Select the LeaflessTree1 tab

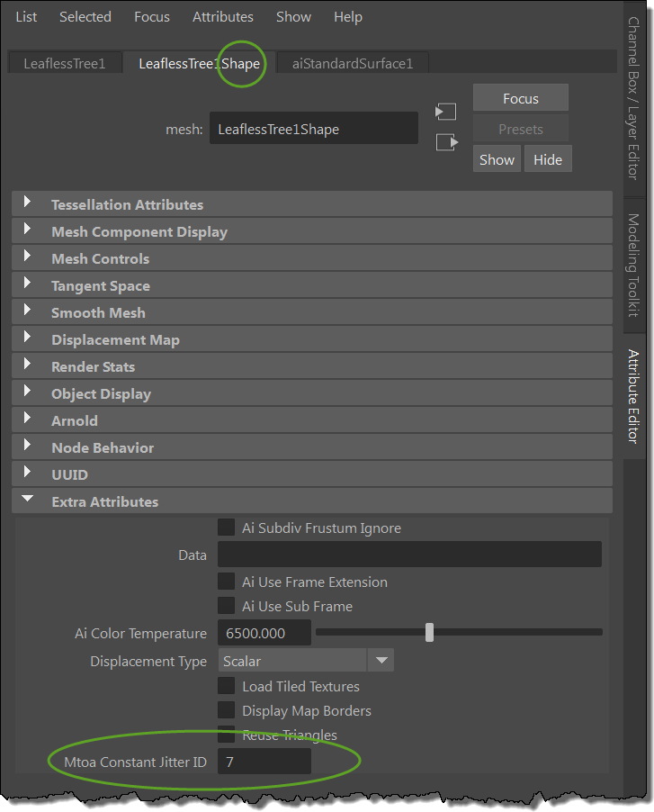(64, 63)
